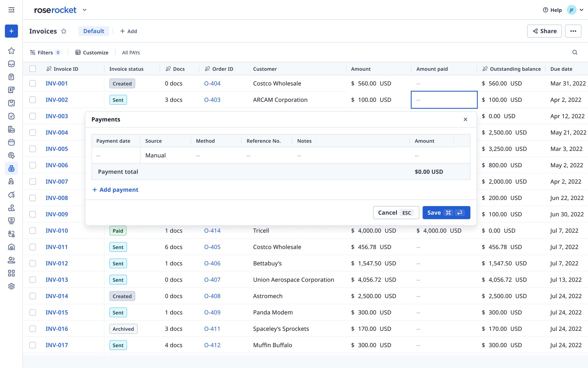Expand the roserocket workspace dropdown chevron
The height and width of the screenshot is (368, 588).
tap(85, 10)
